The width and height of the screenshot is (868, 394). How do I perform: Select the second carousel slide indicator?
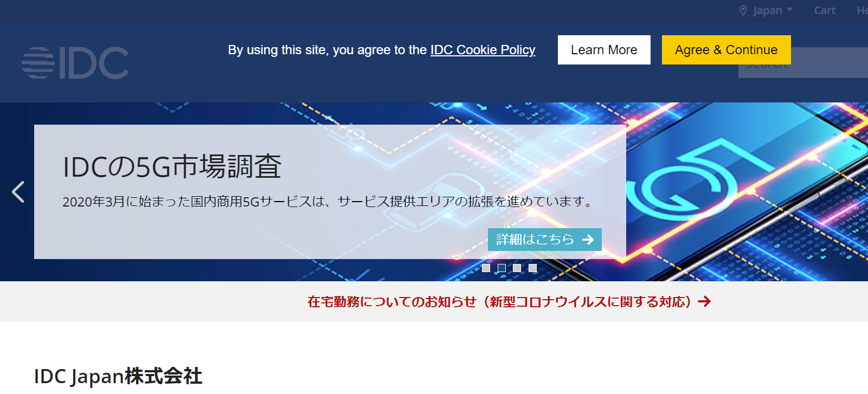pos(501,268)
